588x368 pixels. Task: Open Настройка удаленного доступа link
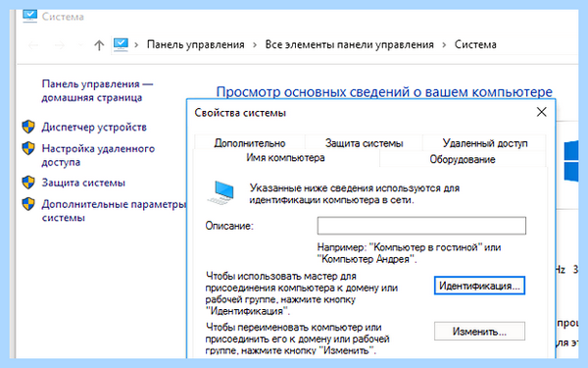coord(98,155)
